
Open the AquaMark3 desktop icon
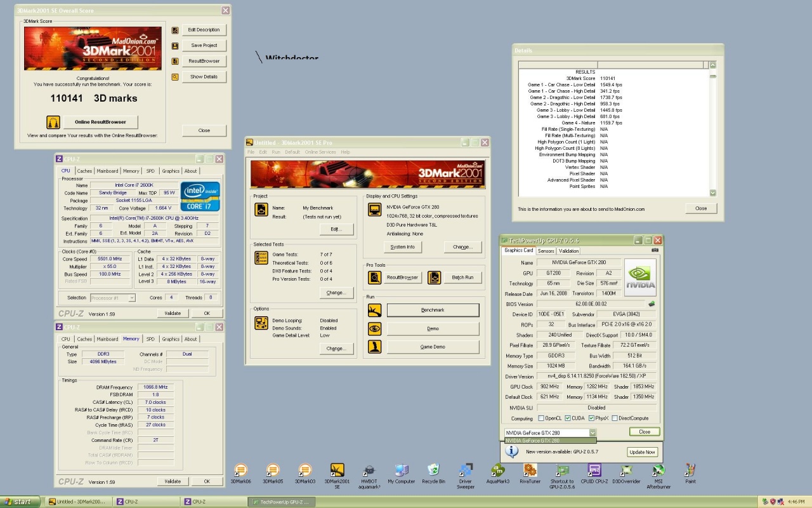pos(498,471)
